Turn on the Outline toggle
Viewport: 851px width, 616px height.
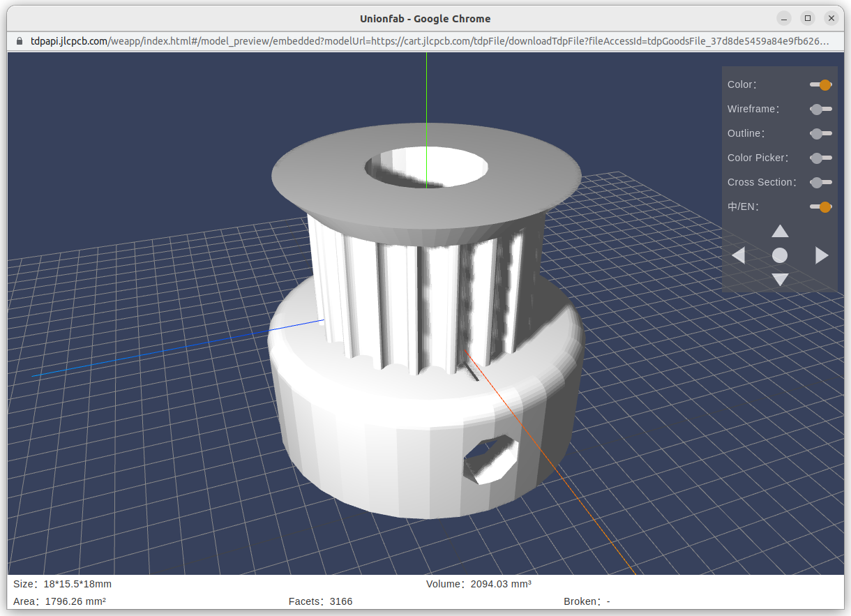821,133
